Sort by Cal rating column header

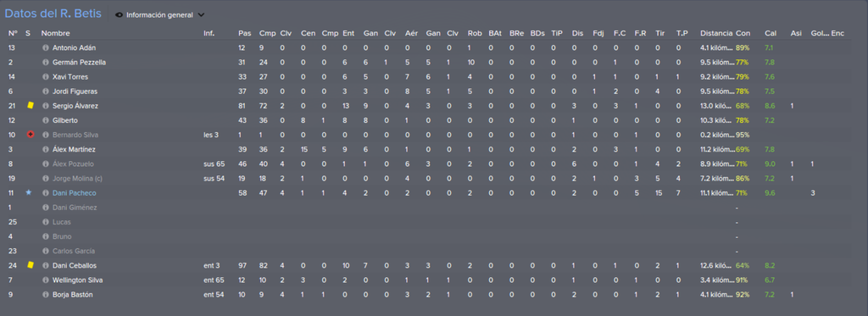(x=771, y=33)
